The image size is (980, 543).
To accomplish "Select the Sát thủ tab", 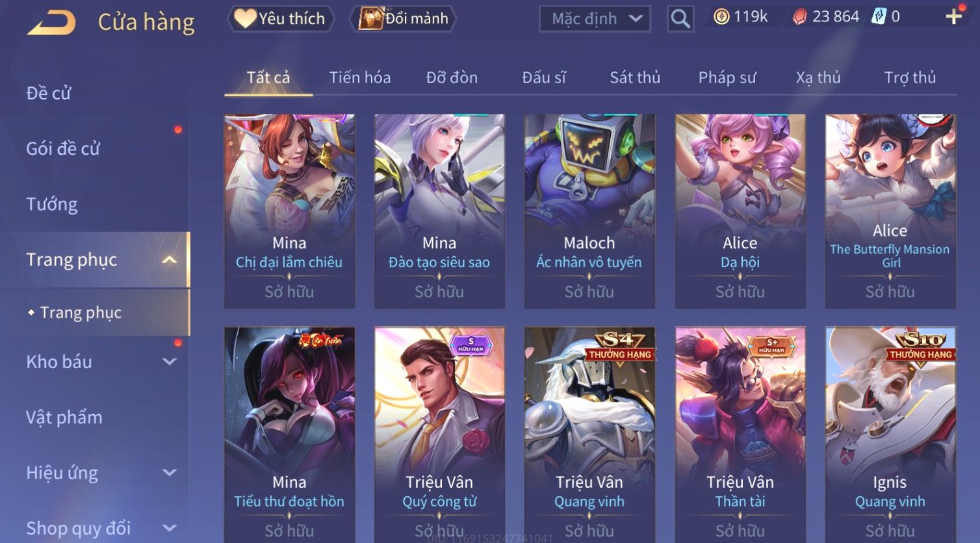I will click(x=635, y=77).
